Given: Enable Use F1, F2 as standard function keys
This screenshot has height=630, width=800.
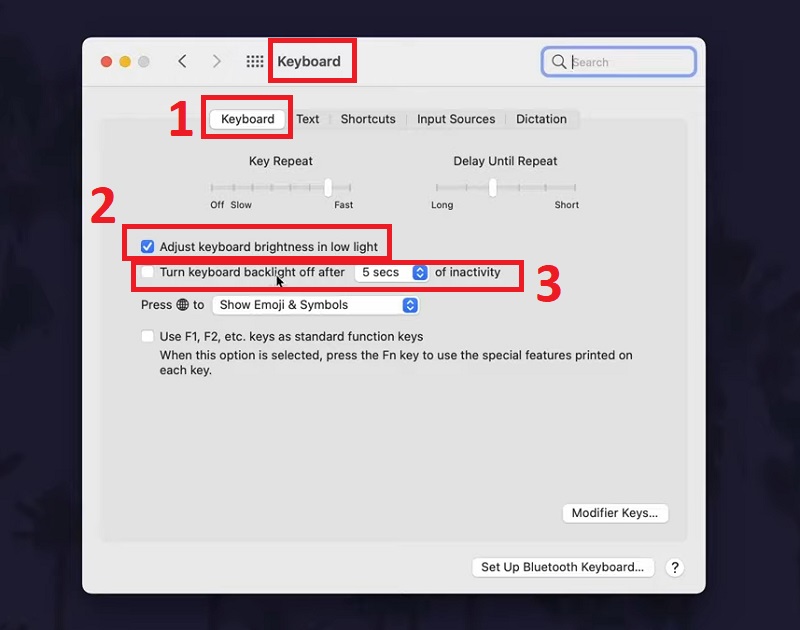Looking at the screenshot, I should pyautogui.click(x=148, y=337).
